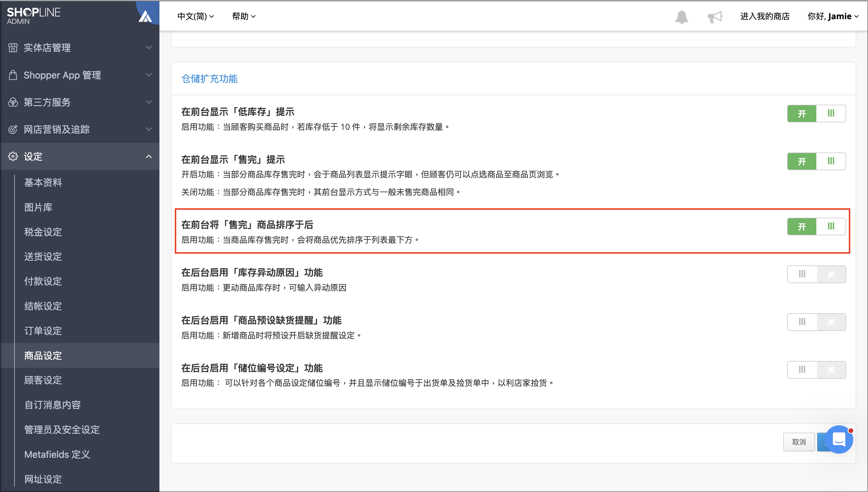This screenshot has width=868, height=492.
Task: Click the SHOPLINE ADMIN logo
Action: tap(33, 16)
